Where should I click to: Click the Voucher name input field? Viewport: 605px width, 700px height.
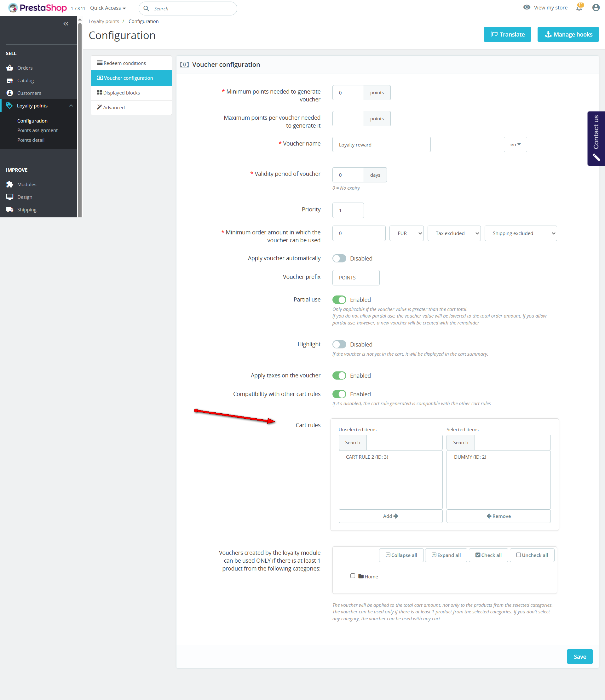pyautogui.click(x=381, y=145)
